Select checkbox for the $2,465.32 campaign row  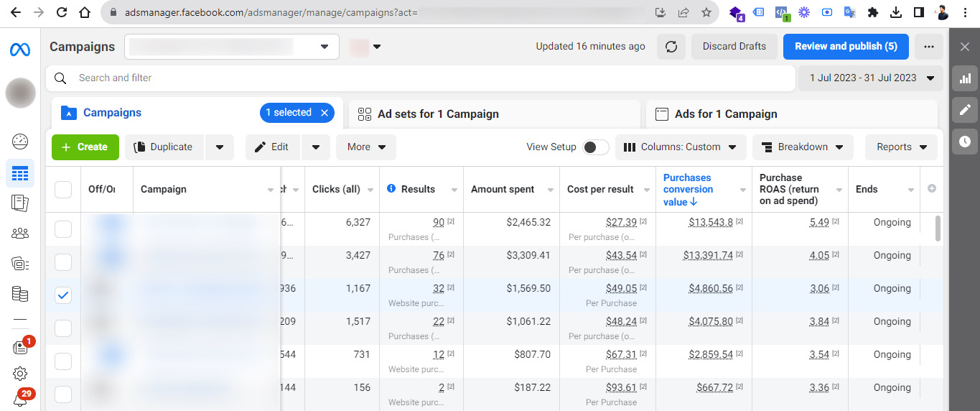click(63, 229)
